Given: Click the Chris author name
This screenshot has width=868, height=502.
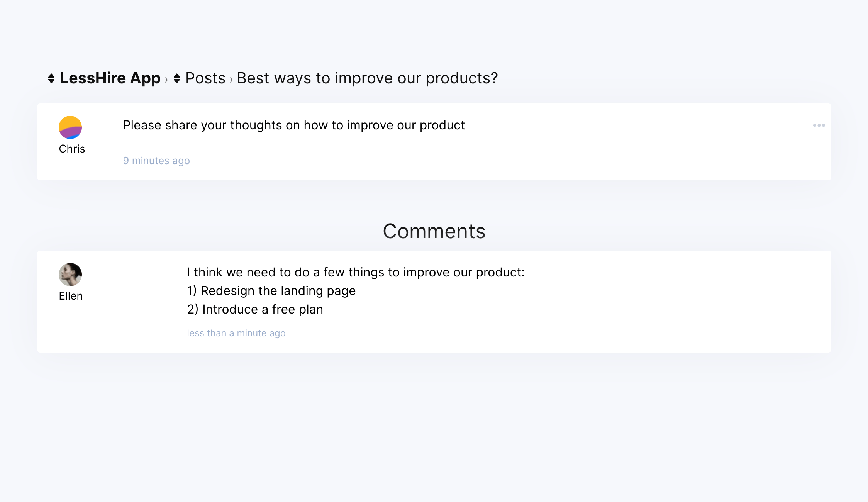Looking at the screenshot, I should pos(72,149).
